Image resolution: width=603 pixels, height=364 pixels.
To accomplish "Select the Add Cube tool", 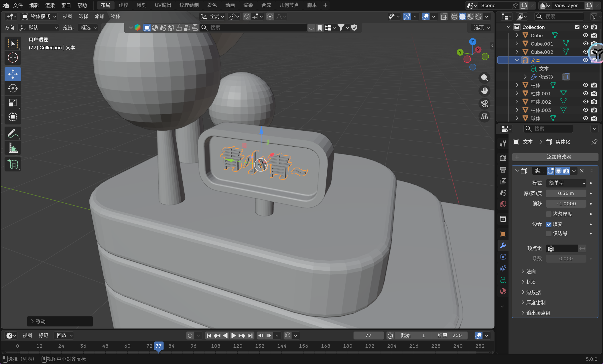I will [x=13, y=164].
